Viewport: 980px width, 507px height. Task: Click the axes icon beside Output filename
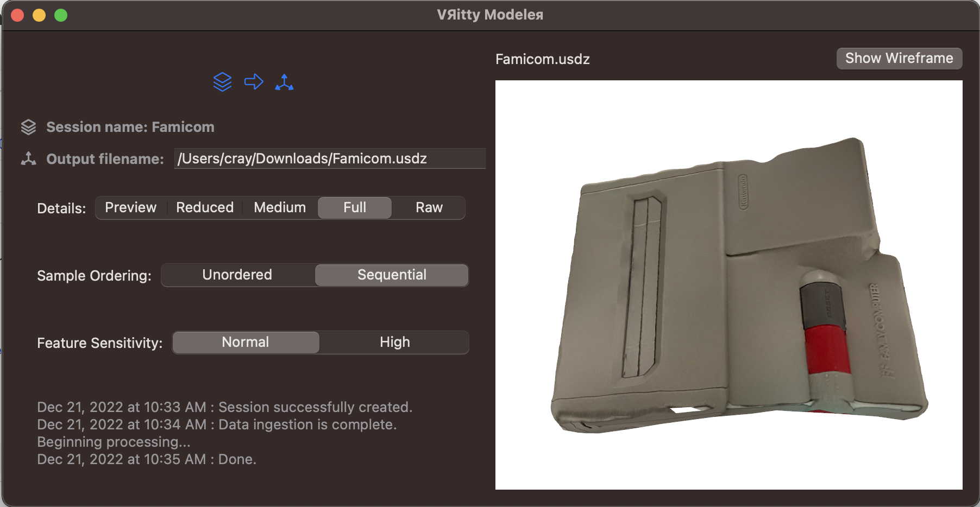tap(28, 159)
